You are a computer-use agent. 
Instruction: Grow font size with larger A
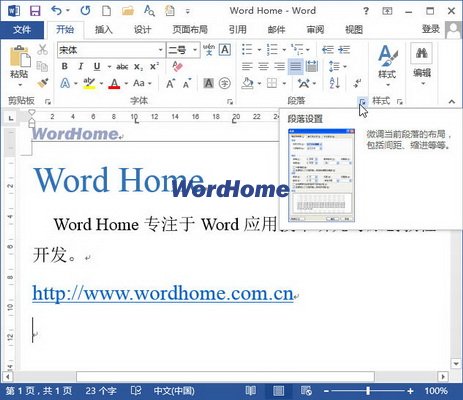click(x=170, y=83)
